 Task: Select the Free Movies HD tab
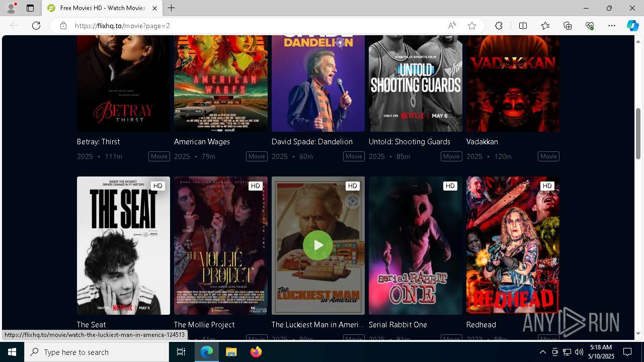(x=102, y=8)
